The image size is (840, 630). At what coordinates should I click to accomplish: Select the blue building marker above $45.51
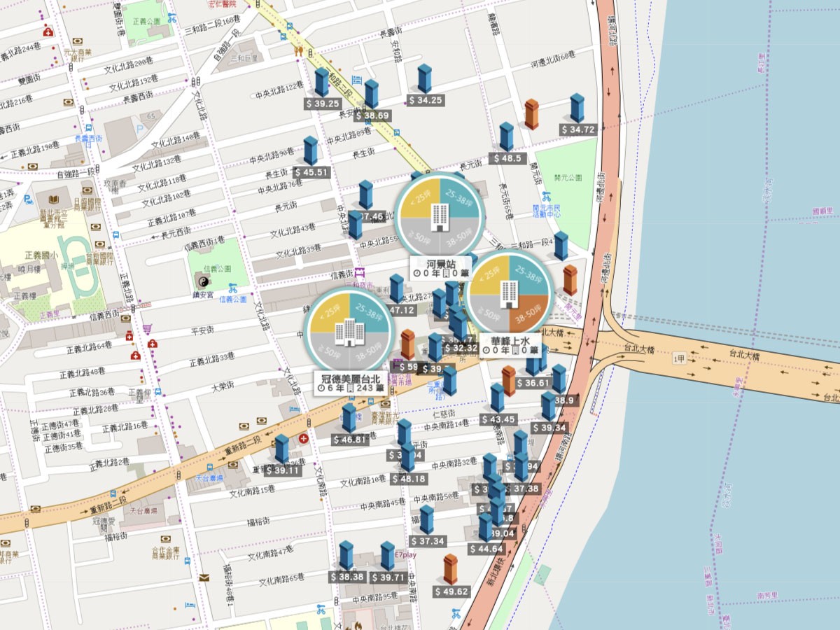[311, 150]
